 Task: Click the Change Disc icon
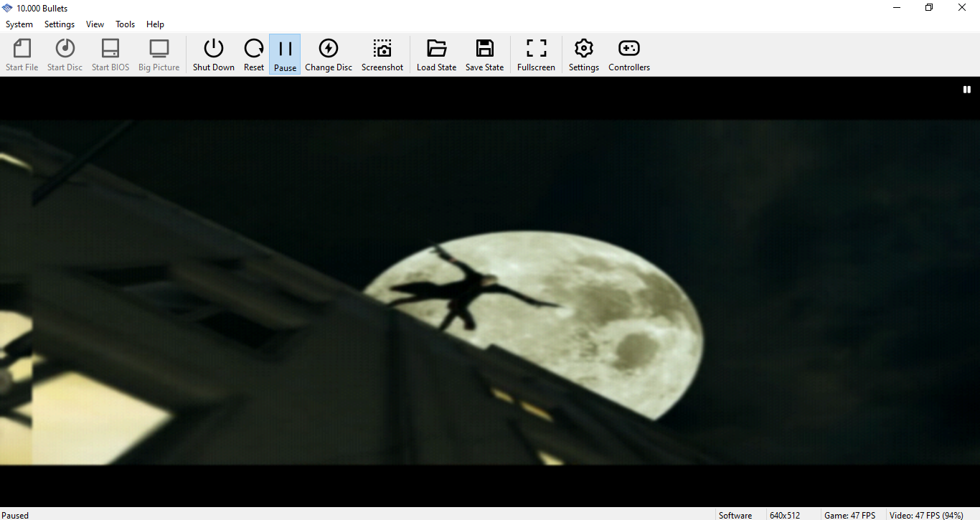tap(328, 55)
